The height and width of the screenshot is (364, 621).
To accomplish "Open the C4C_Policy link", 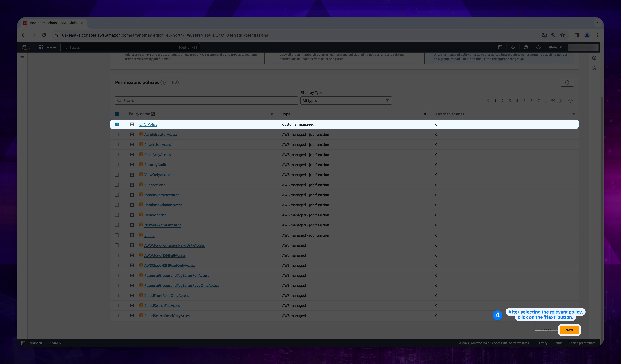I will 148,124.
